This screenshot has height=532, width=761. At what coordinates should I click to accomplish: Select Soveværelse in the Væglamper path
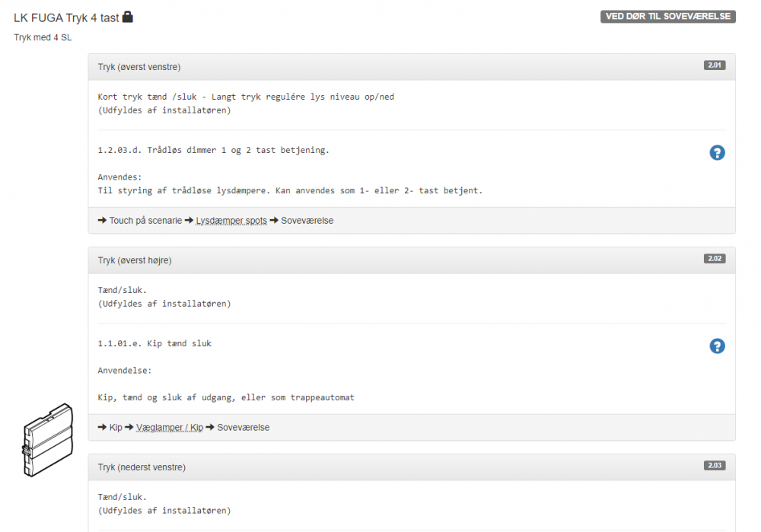coord(243,428)
